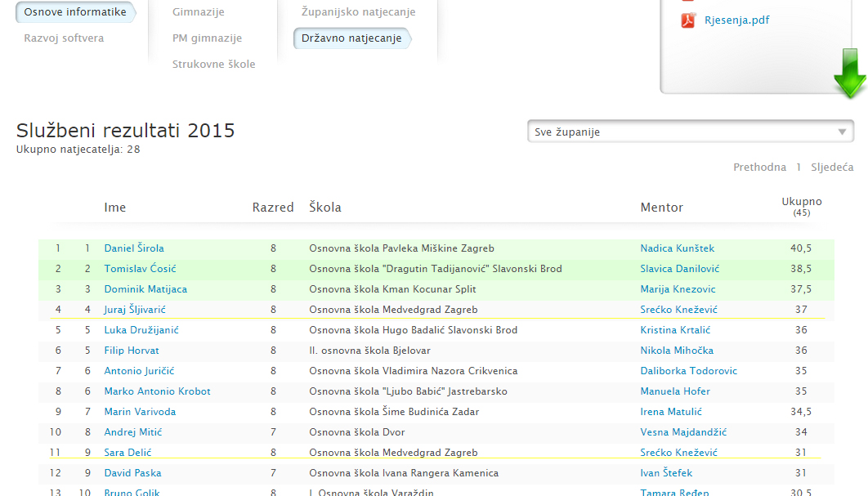Open mentor Srećko Knežević in row 4
The image size is (868, 496).
679,310
